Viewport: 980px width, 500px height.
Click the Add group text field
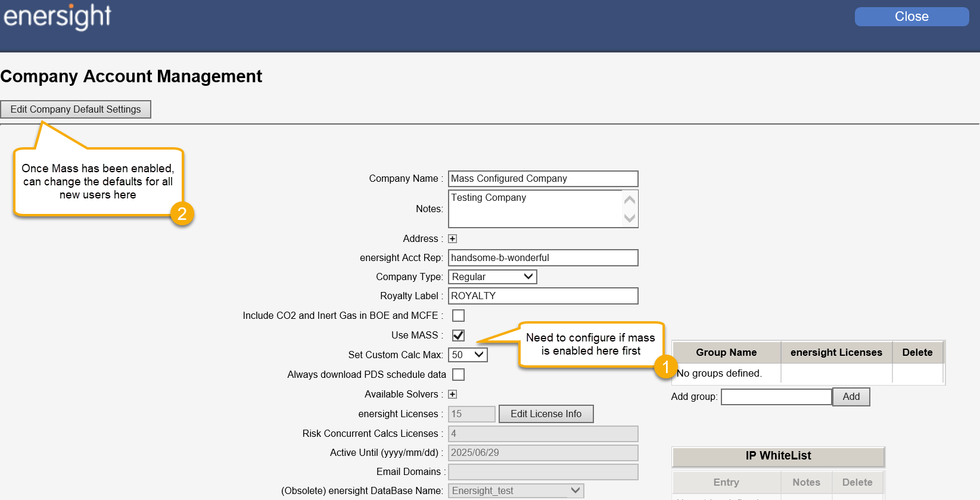tap(776, 397)
